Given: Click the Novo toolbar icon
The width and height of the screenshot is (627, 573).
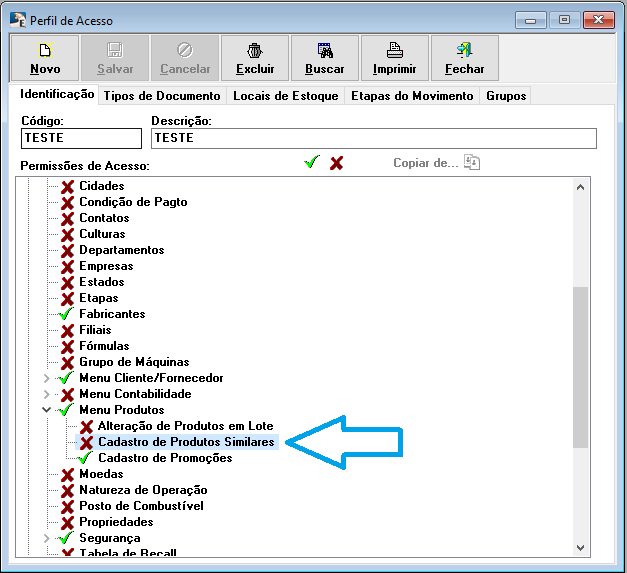Looking at the screenshot, I should point(45,50).
